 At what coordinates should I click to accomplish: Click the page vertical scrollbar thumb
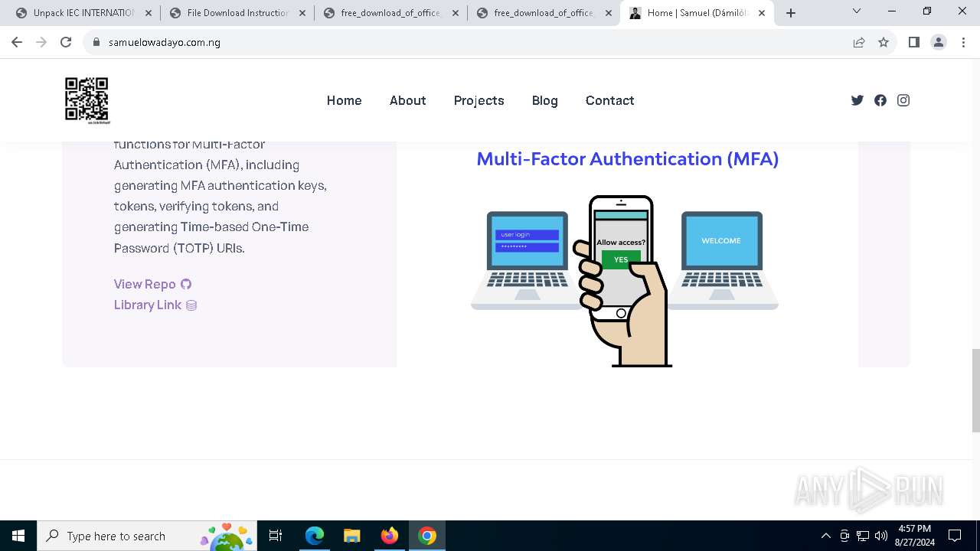coord(975,390)
